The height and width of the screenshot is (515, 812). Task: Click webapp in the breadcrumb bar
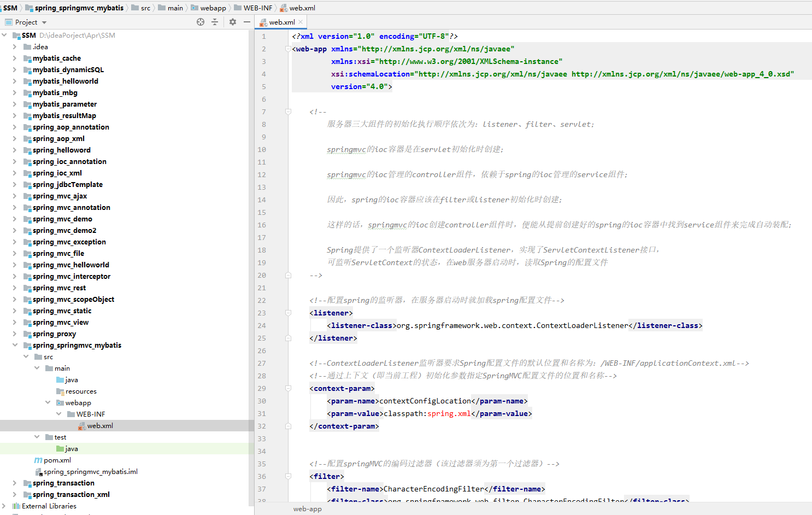pos(213,8)
